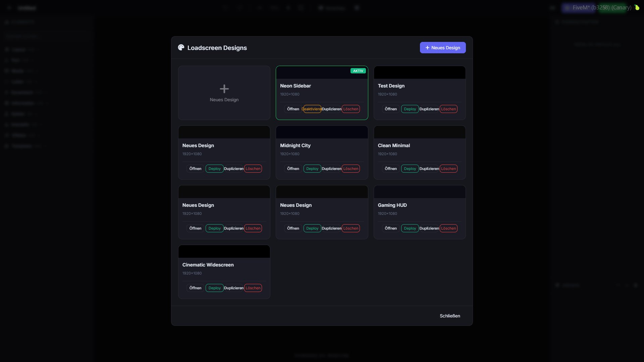Viewport: 644px width, 362px height.
Task: Click the 1920×1080 label under Cinematic Widescreen
Action: [192, 273]
